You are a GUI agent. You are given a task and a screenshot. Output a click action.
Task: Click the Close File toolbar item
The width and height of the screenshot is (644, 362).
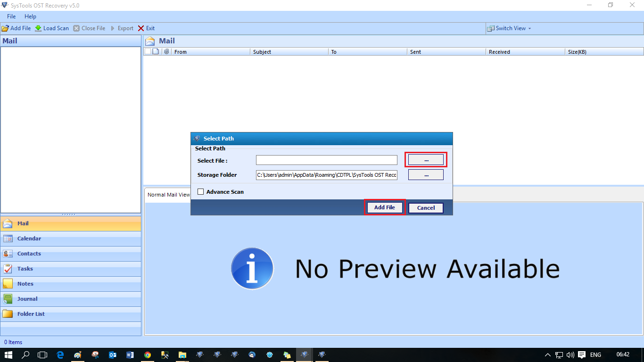point(89,28)
